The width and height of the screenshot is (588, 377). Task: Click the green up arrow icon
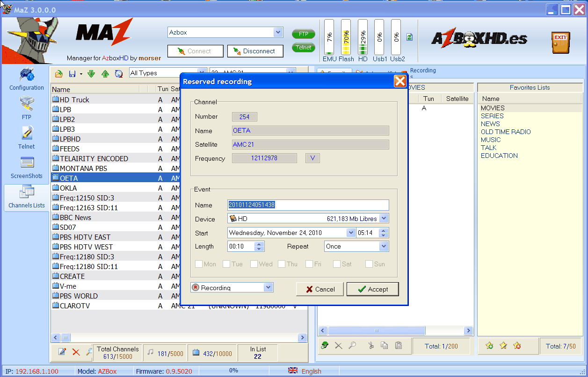pyautogui.click(x=105, y=73)
